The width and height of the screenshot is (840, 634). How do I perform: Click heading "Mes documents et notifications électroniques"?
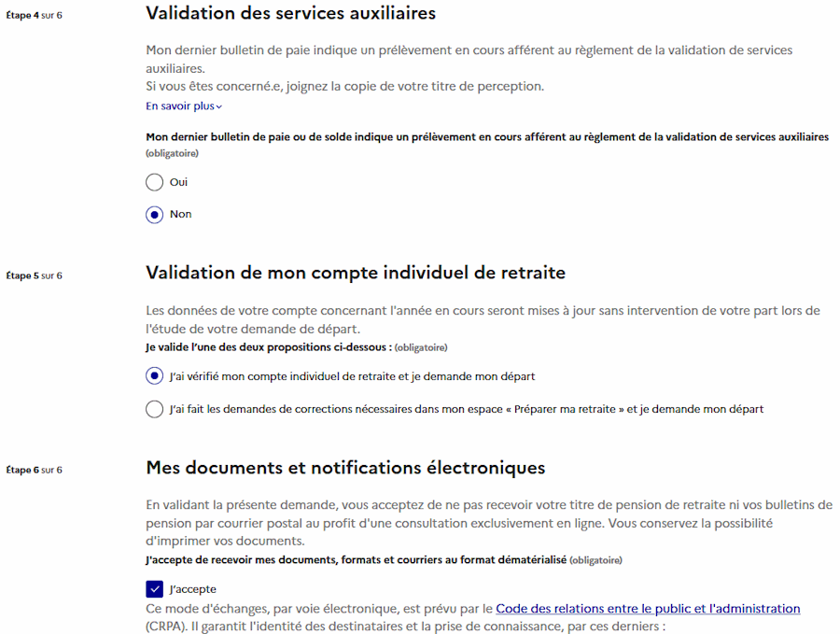coord(345,468)
